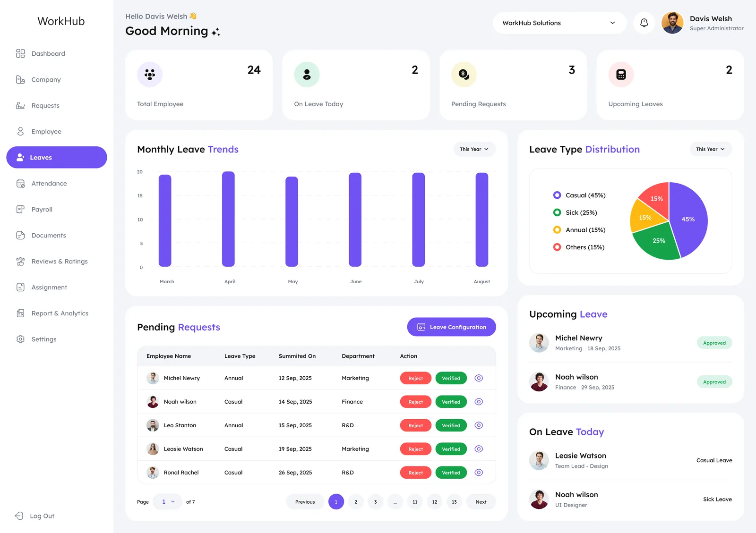Click the Assignment icon in sidebar

(x=20, y=287)
